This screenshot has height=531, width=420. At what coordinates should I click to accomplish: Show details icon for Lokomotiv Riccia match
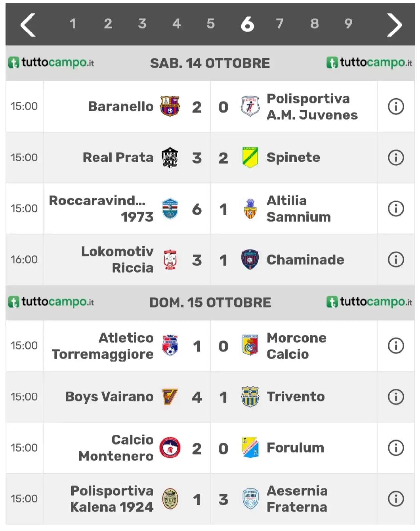396,260
